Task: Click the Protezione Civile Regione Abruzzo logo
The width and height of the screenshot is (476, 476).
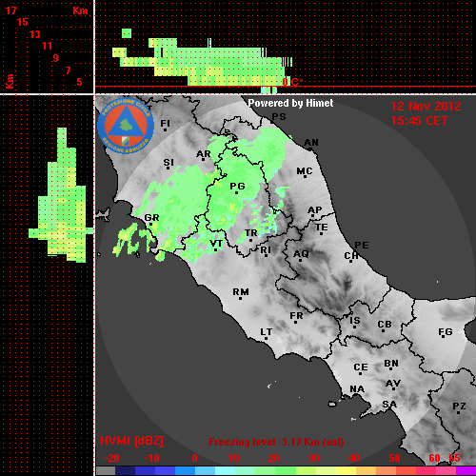Action: coord(126,126)
